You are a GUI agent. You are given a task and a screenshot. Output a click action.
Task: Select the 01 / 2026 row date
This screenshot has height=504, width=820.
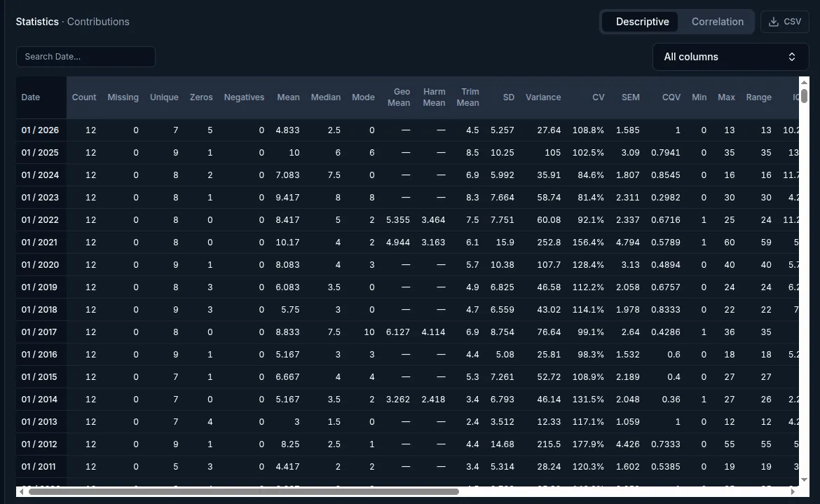click(40, 130)
